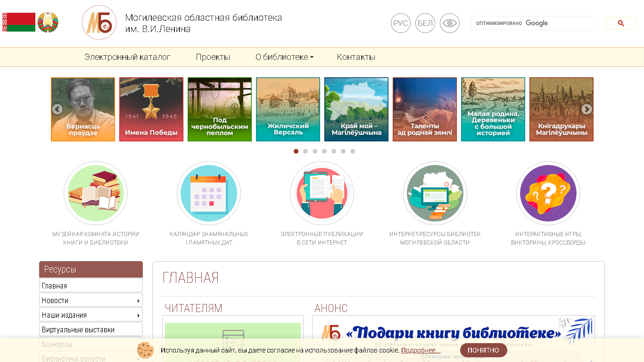644x362 pixels.
Task: Click the tablet electronic publications icon
Action: [322, 193]
